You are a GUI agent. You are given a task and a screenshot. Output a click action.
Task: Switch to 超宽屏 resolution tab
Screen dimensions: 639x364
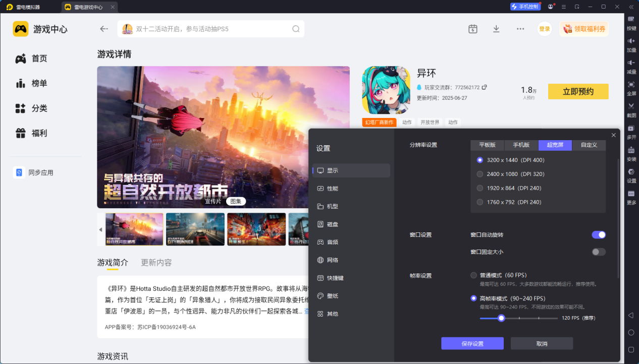555,145
